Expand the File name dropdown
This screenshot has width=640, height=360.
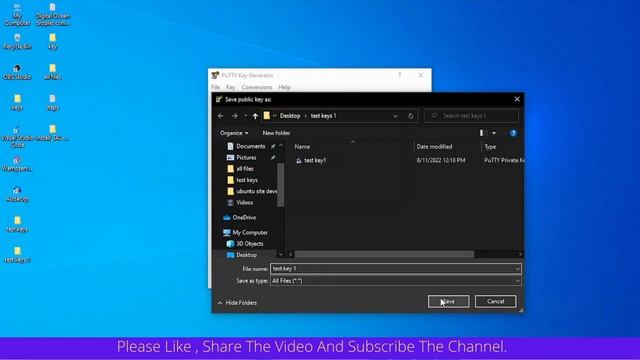(517, 269)
